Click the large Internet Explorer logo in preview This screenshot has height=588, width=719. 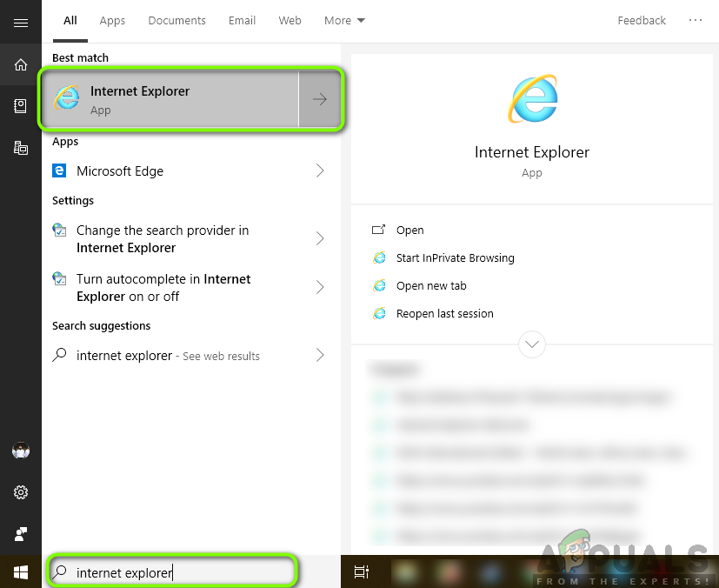coord(532,98)
